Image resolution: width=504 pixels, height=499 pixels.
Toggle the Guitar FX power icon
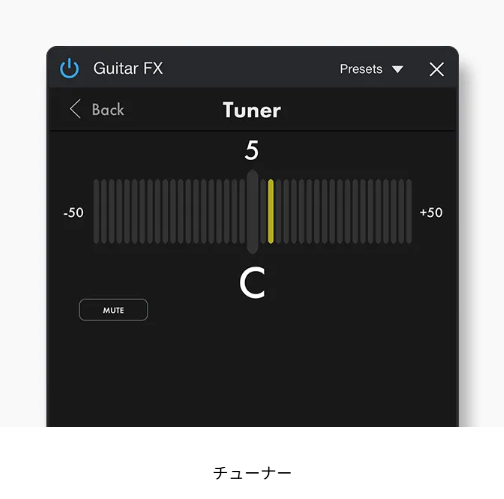pyautogui.click(x=69, y=68)
